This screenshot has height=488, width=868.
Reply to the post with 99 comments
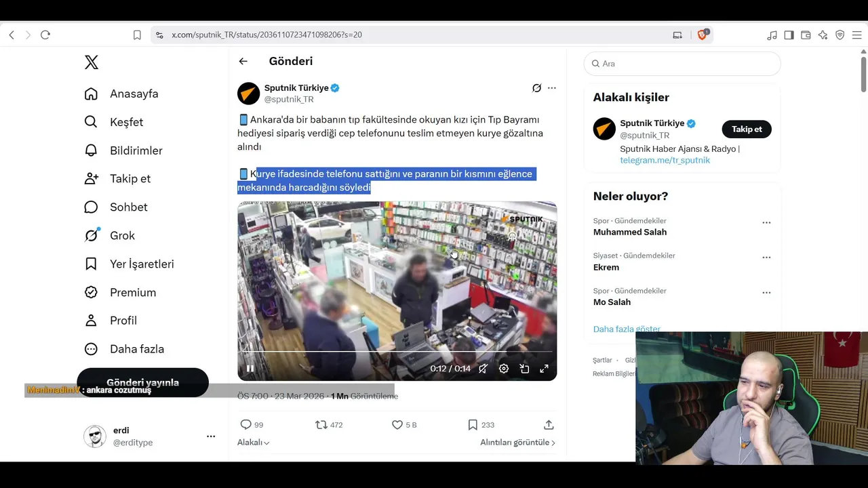point(252,424)
